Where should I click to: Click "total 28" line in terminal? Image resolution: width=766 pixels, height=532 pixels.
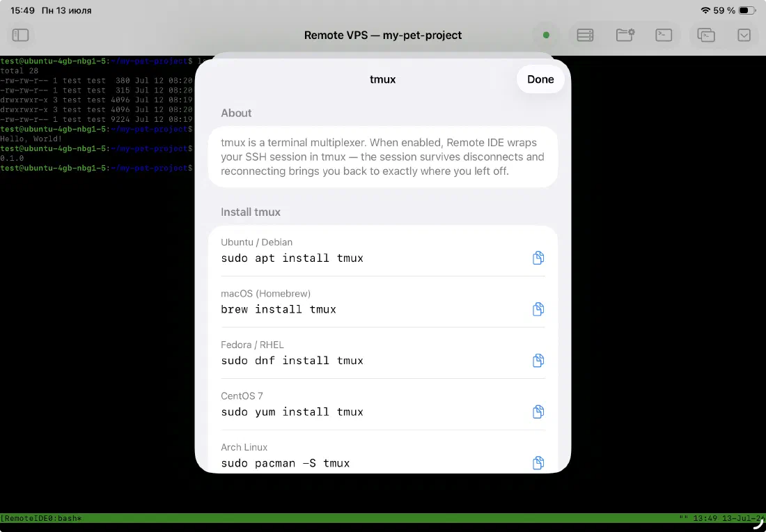(x=19, y=71)
